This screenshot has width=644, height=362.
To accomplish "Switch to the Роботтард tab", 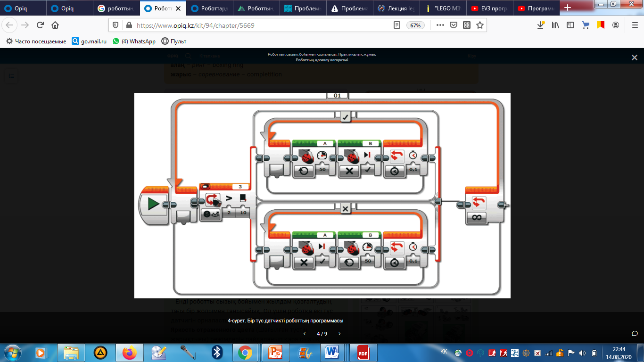I will point(210,8).
